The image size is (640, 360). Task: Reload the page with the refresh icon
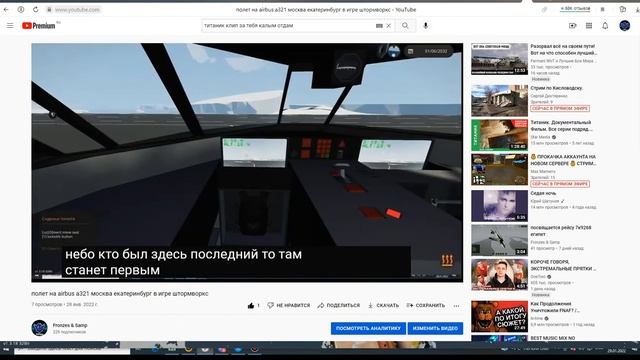[36, 9]
